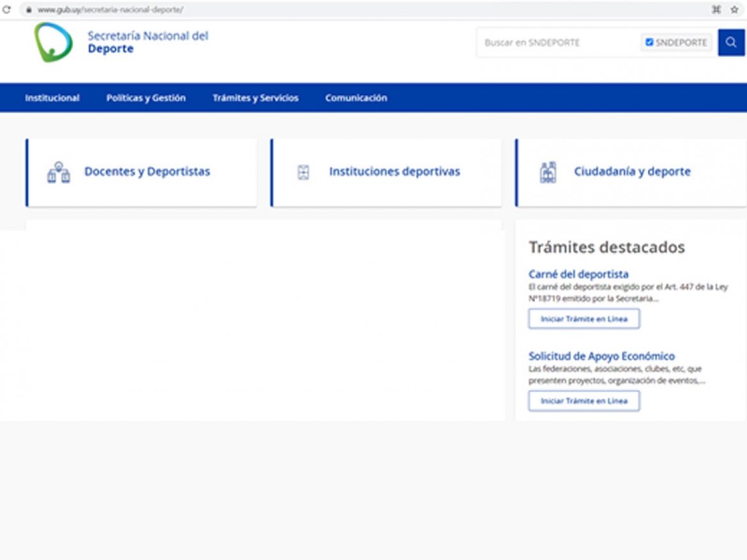Click the Instituciones deportivas icon
This screenshot has height=560, width=747.
coord(303,172)
